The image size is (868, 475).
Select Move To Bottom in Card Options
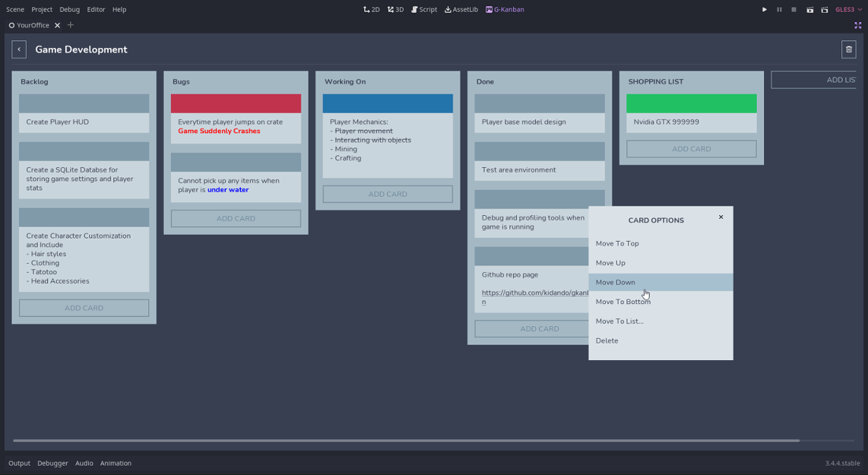[x=623, y=302]
